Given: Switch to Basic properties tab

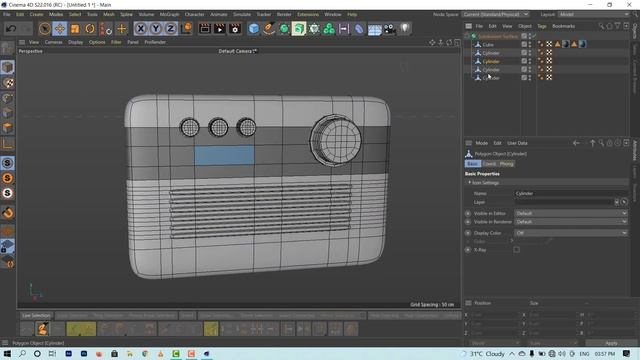Looking at the screenshot, I should tap(472, 164).
